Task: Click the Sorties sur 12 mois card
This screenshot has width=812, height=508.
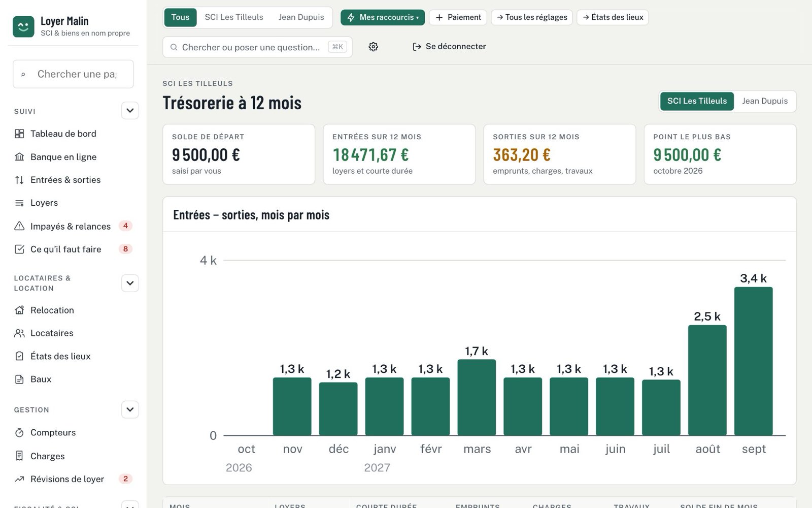Action: (x=560, y=154)
